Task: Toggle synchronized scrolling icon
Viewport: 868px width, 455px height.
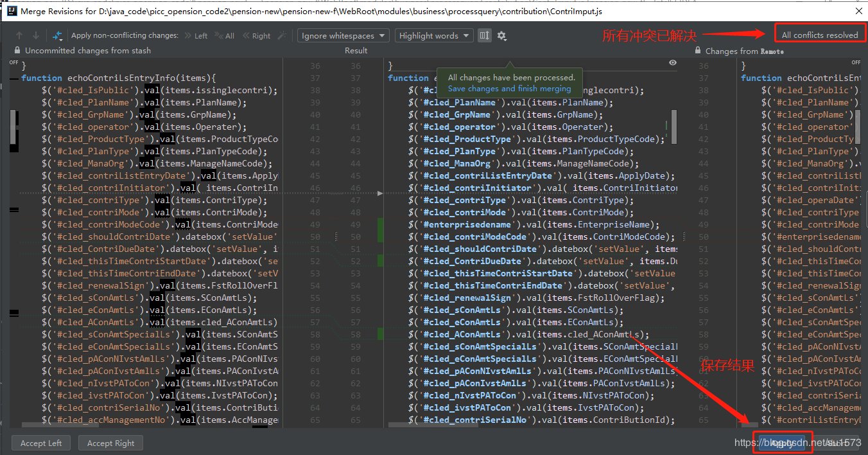Action: click(x=484, y=36)
